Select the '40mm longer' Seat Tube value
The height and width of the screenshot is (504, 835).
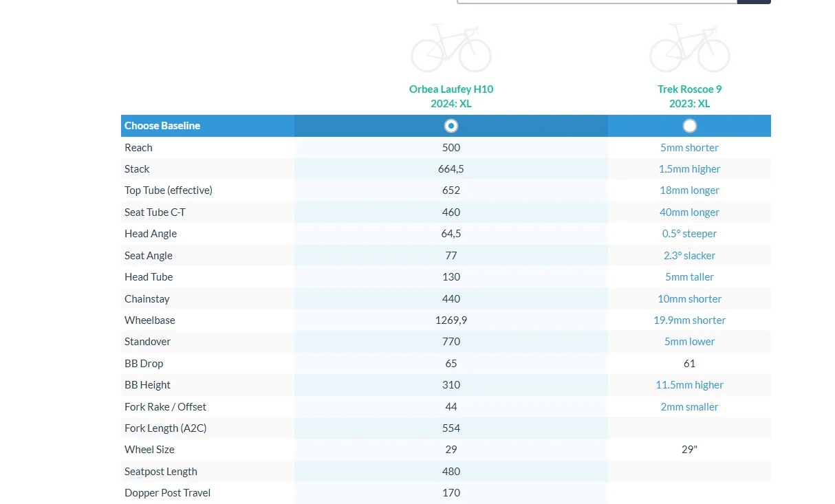689,212
